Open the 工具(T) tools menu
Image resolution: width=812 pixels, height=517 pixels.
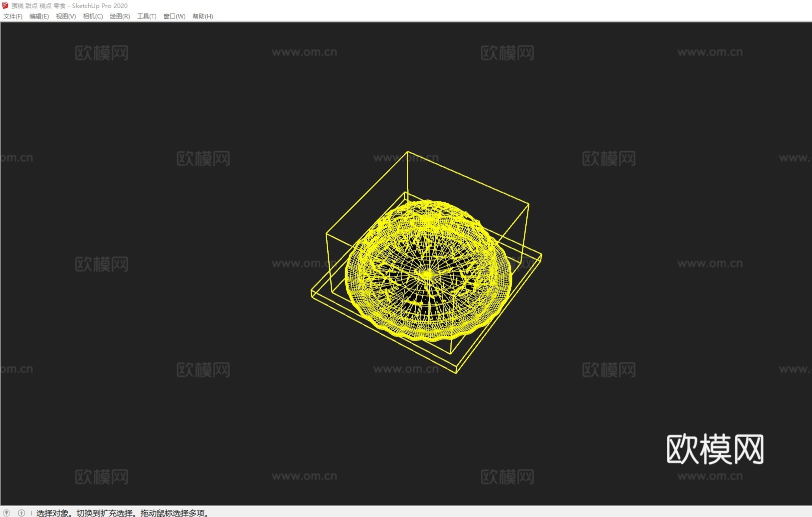pos(147,16)
